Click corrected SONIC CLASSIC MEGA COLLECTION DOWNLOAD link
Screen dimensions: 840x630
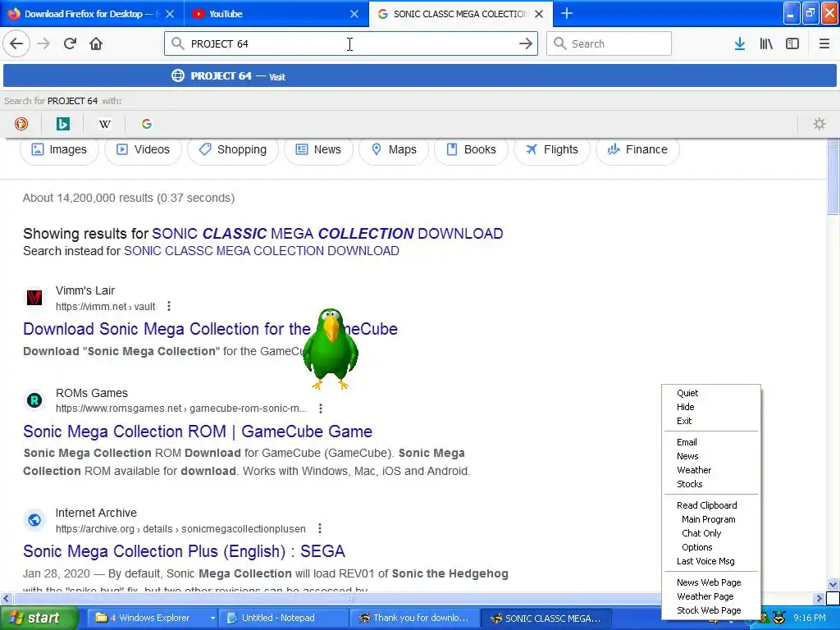[x=327, y=234]
